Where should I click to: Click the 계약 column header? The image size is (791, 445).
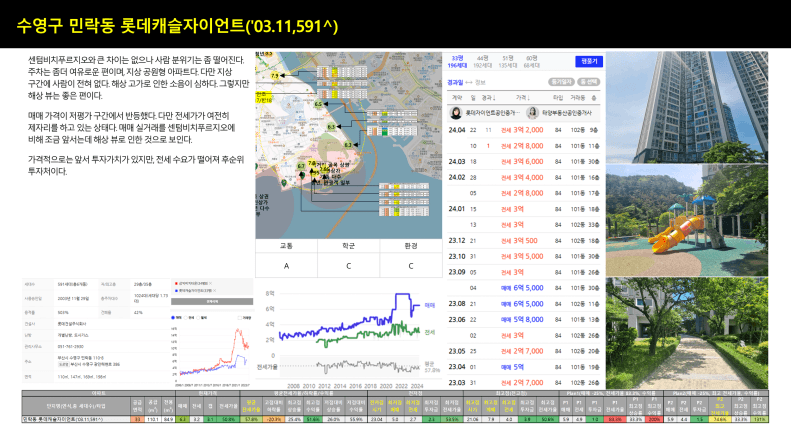click(x=457, y=97)
